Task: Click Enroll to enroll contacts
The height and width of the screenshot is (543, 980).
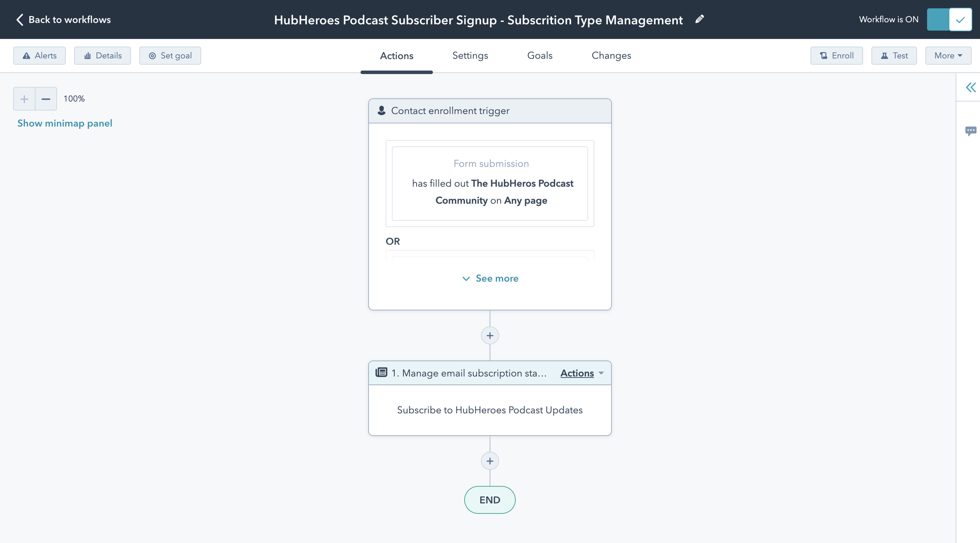Action: tap(836, 55)
